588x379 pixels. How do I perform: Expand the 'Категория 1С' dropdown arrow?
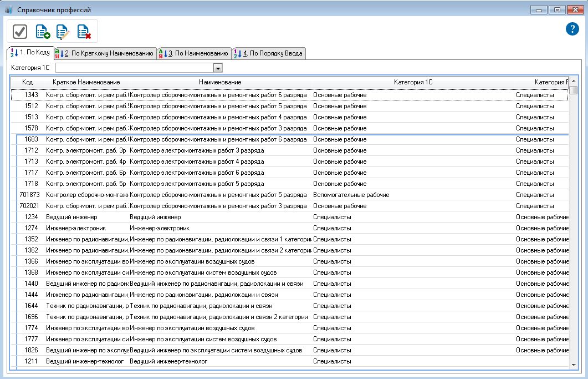pos(218,68)
